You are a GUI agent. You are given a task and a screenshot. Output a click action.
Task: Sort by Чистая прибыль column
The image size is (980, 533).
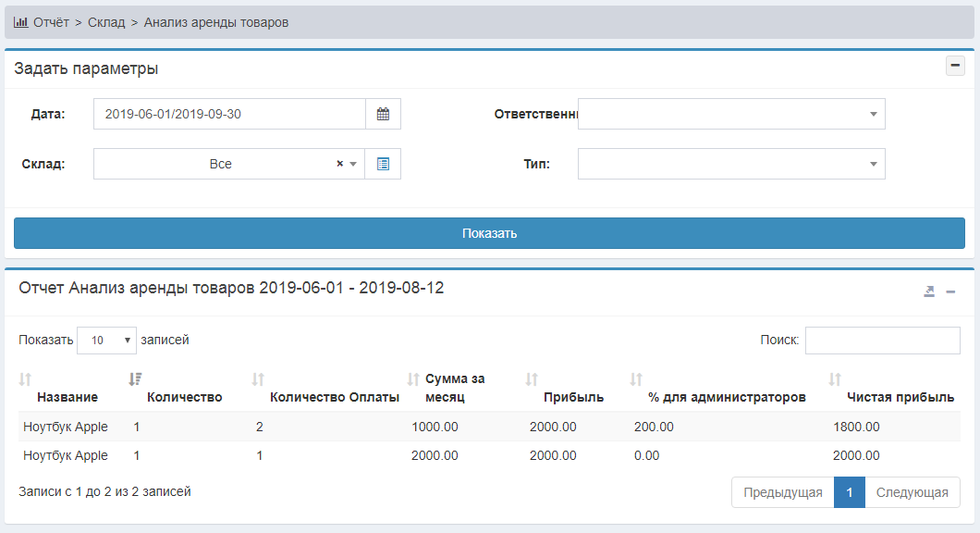pyautogui.click(x=900, y=397)
